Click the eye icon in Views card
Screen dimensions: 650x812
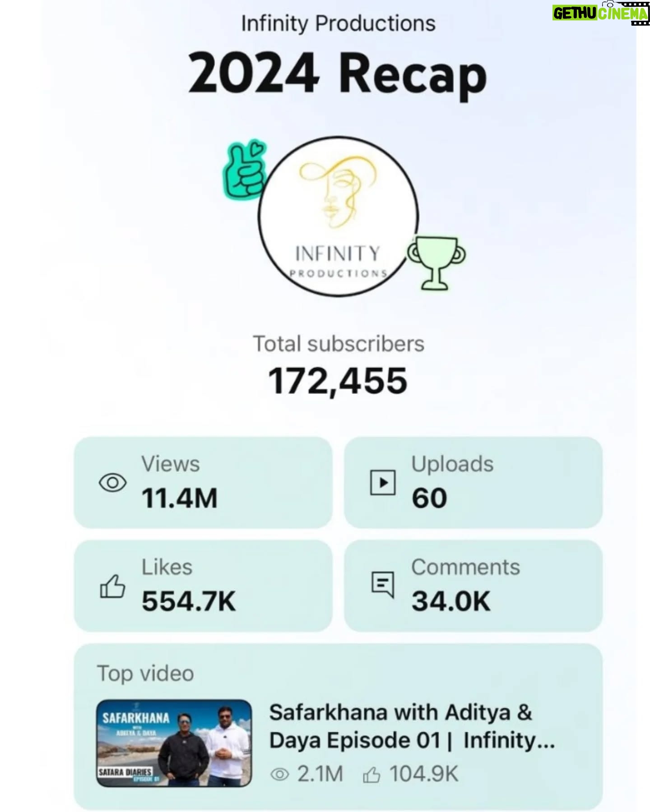click(112, 483)
